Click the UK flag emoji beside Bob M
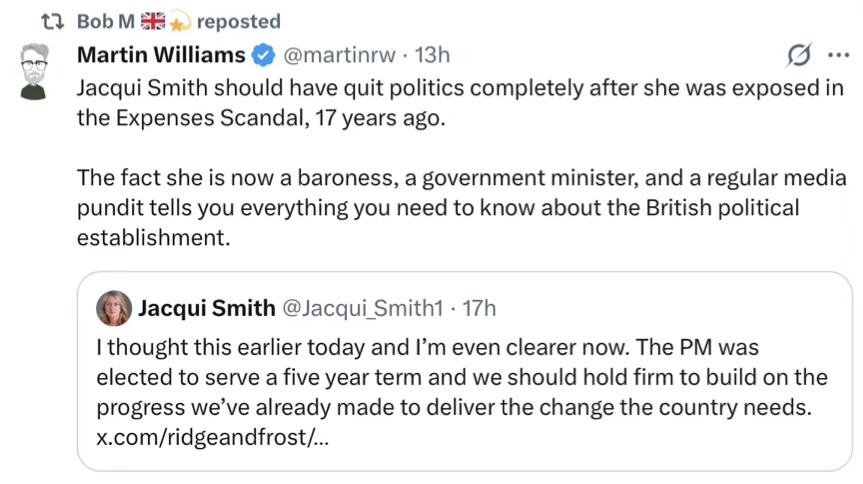 click(152, 21)
